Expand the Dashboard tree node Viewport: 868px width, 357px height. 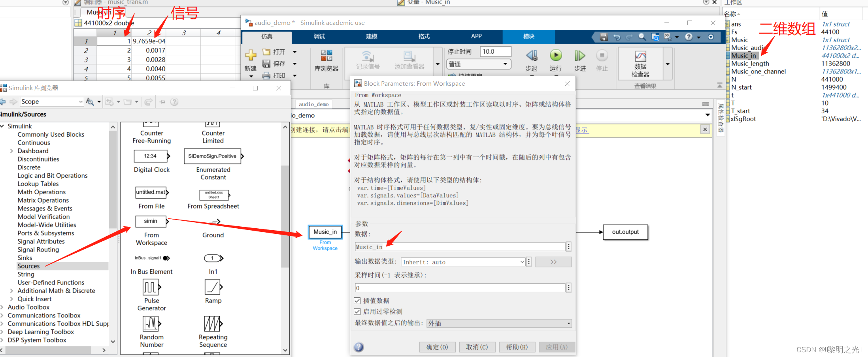(x=11, y=151)
